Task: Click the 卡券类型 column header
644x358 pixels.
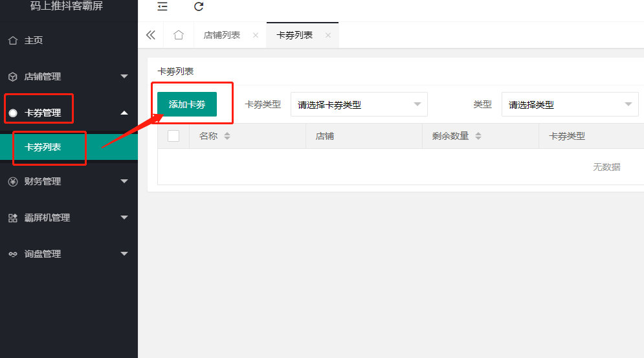Action: pyautogui.click(x=567, y=136)
